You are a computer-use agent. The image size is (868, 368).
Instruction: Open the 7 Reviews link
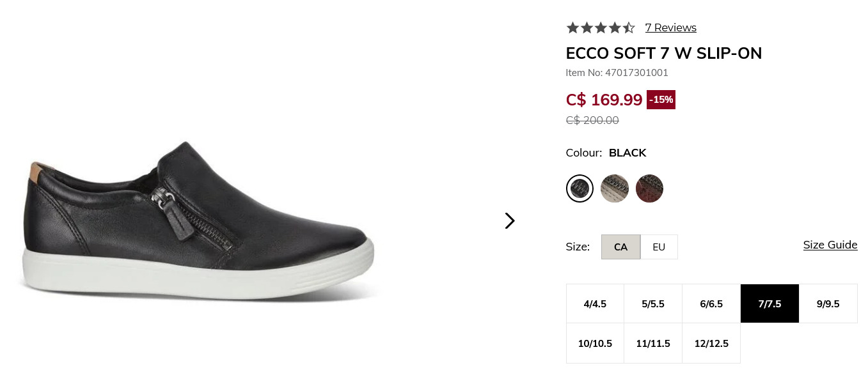point(670,27)
